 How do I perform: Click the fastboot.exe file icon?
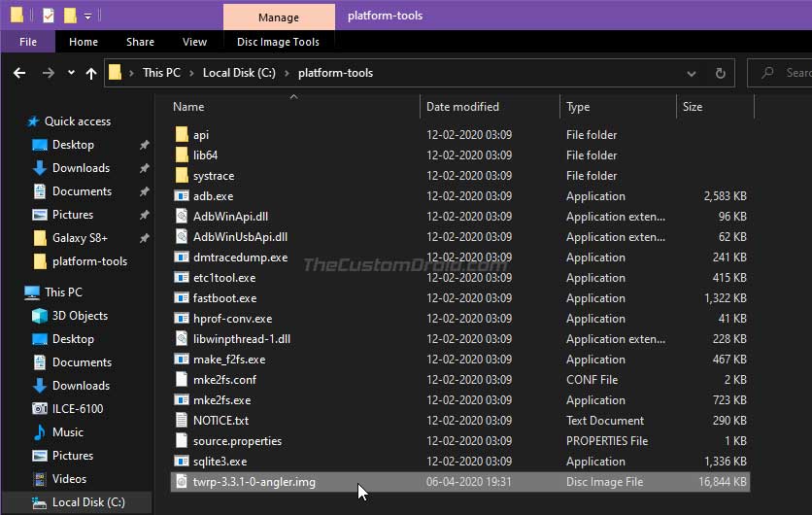tap(182, 298)
